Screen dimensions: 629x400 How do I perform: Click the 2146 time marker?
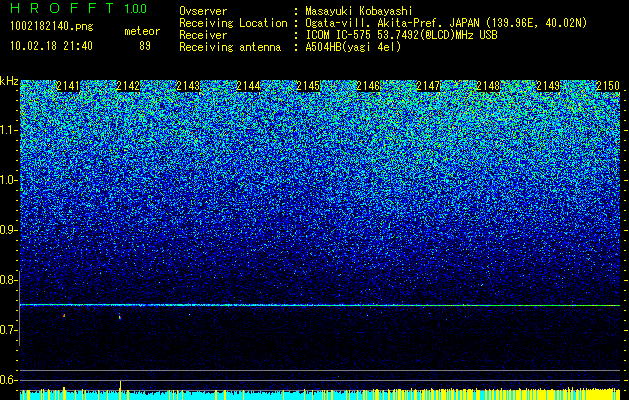368,86
